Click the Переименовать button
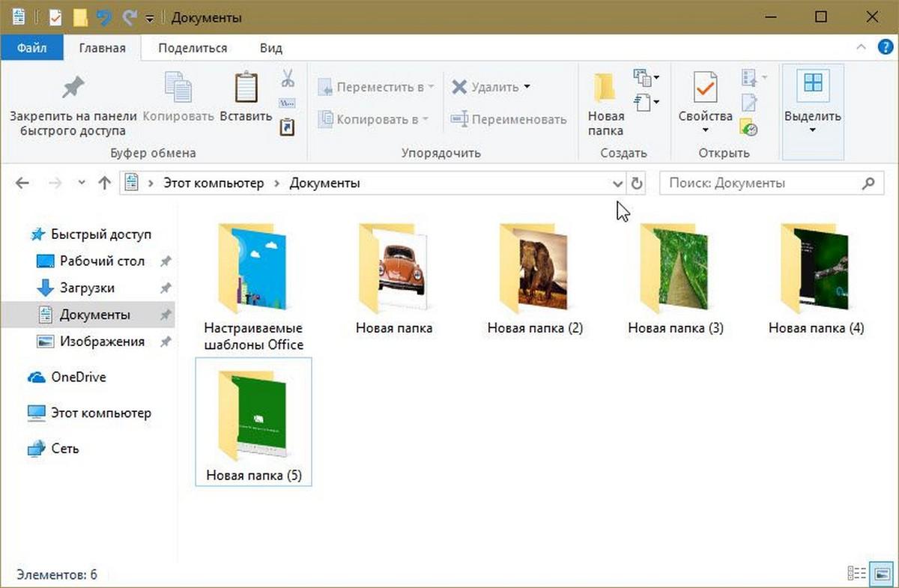899x588 pixels. (x=509, y=119)
